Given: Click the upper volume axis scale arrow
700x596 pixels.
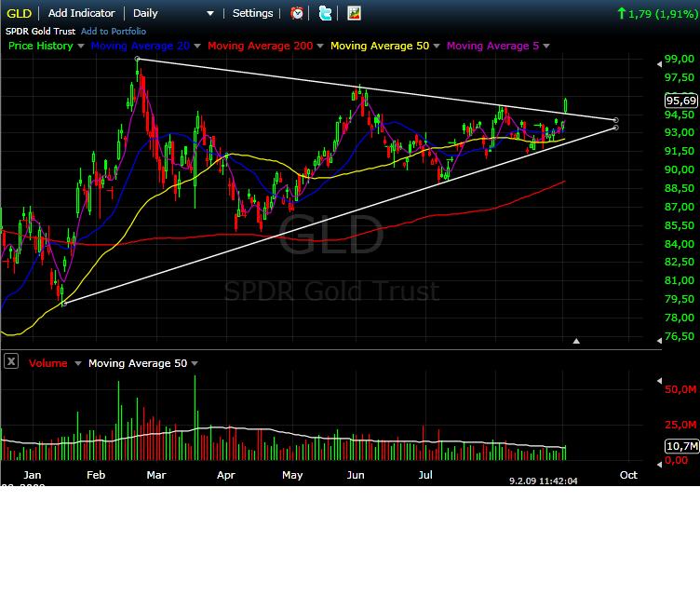Looking at the screenshot, I should pyautogui.click(x=659, y=381).
